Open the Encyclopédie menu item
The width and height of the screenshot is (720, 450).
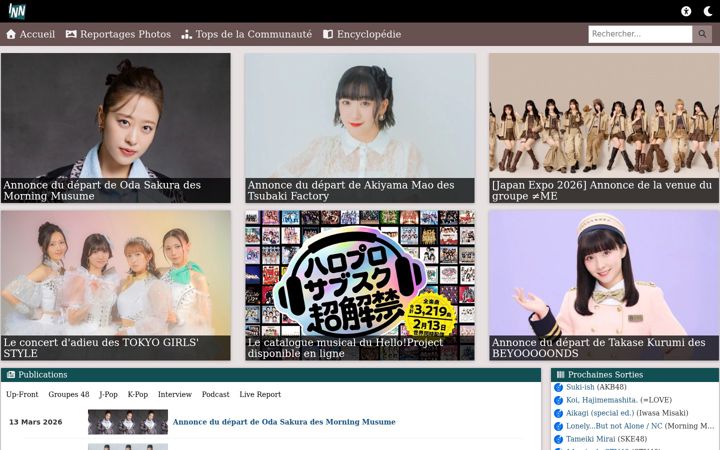[x=362, y=34]
